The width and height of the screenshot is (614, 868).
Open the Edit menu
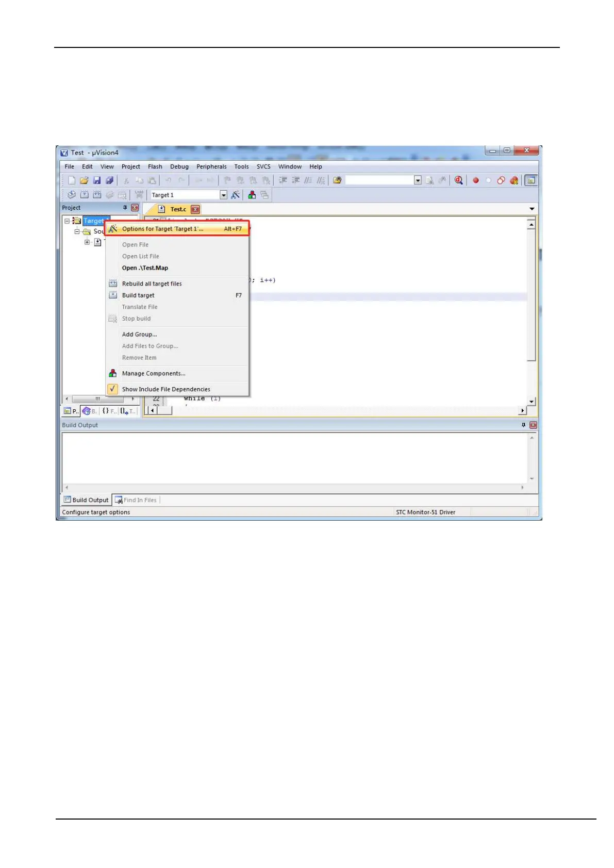[87, 166]
